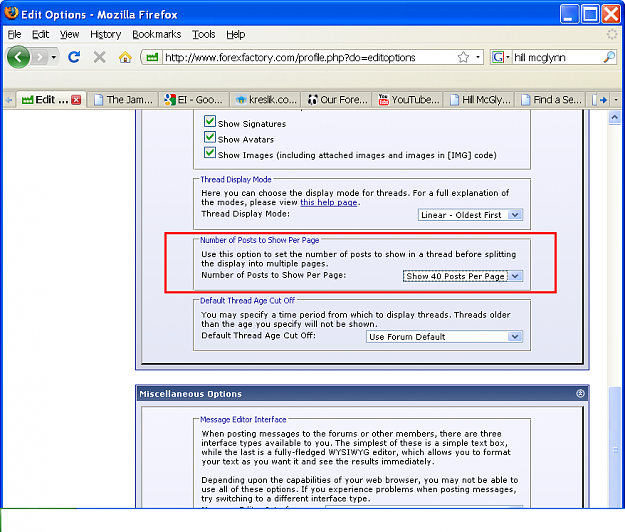Collapse the Miscellaneous Options section icon
Screen dimensions: 625x532
click(580, 394)
